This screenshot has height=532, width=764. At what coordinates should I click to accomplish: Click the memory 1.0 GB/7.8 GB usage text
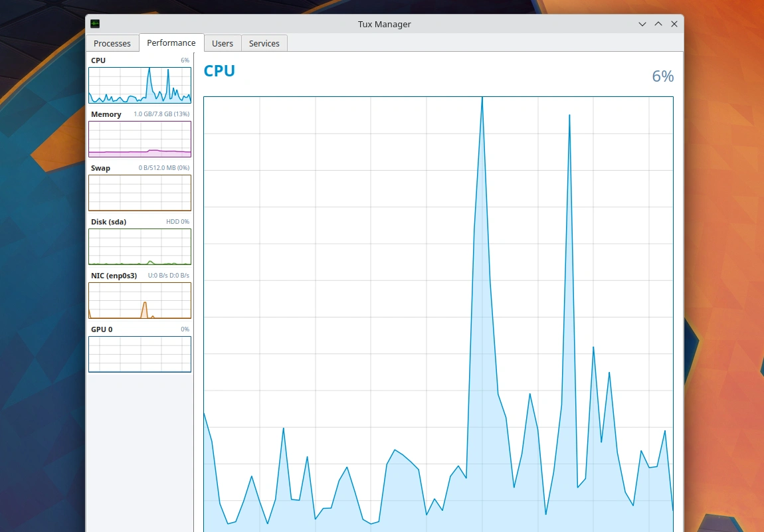tap(161, 114)
